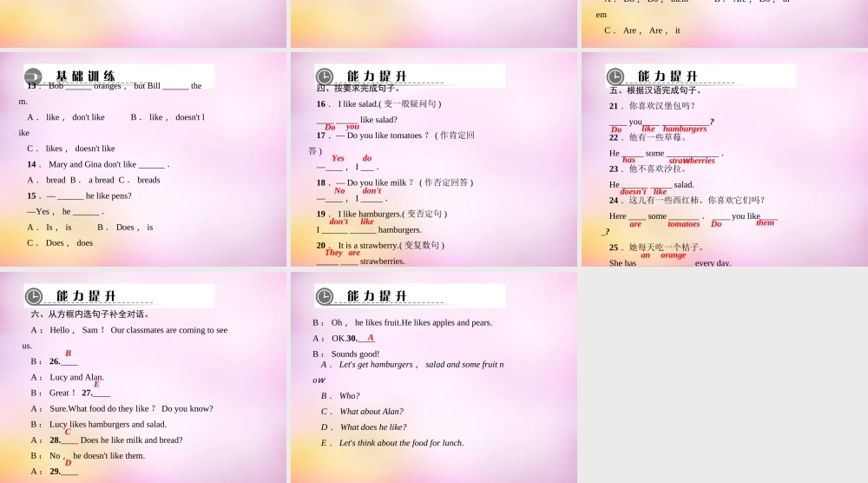This screenshot has height=483, width=868.
Task: Click the red answer 'hamburgers'
Action: coord(685,129)
